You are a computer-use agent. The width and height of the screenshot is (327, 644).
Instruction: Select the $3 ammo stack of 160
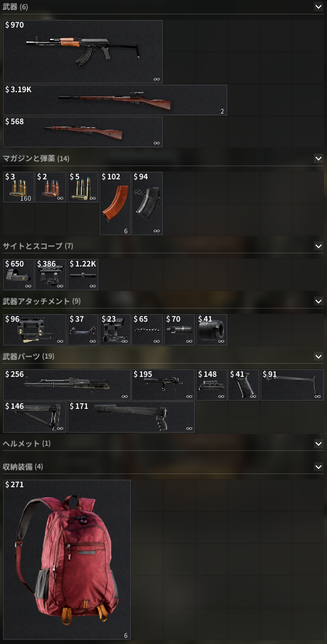pyautogui.click(x=18, y=187)
